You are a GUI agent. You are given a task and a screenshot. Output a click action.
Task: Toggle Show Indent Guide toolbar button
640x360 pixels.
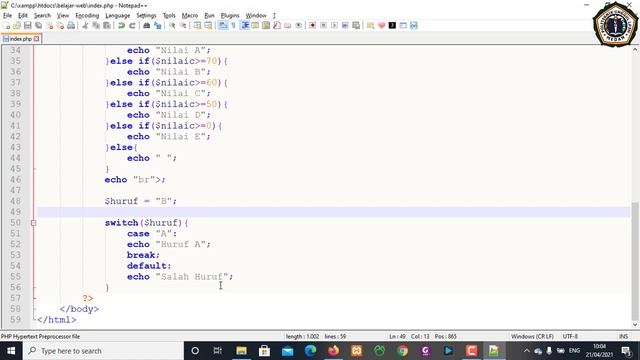(x=245, y=25)
